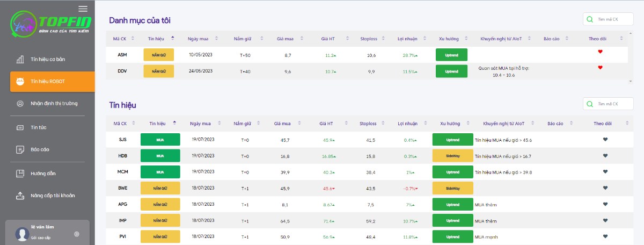Select stock code PVI
Image resolution: width=644 pixels, height=245 pixels.
click(x=123, y=236)
